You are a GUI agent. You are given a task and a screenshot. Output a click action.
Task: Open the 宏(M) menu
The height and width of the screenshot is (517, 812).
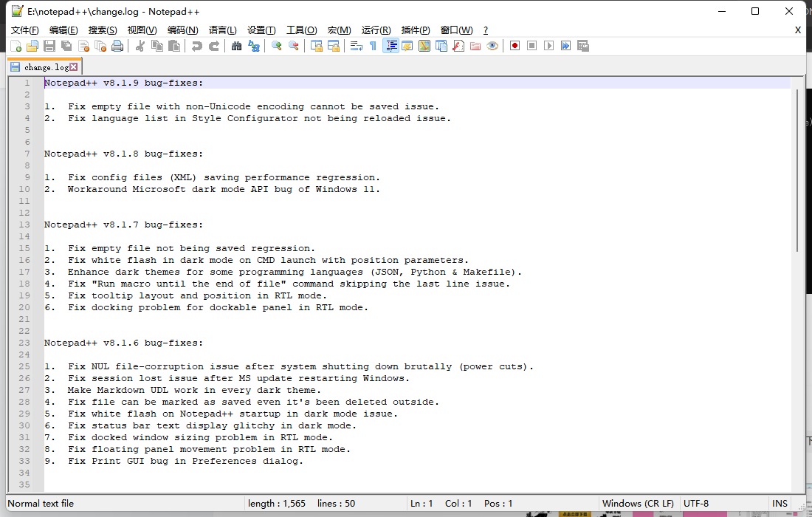[x=340, y=30]
